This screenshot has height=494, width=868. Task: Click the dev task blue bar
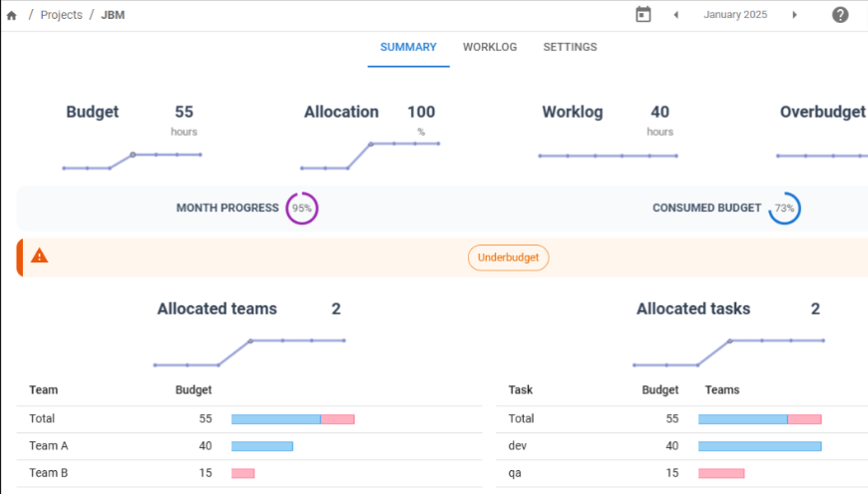(x=759, y=446)
